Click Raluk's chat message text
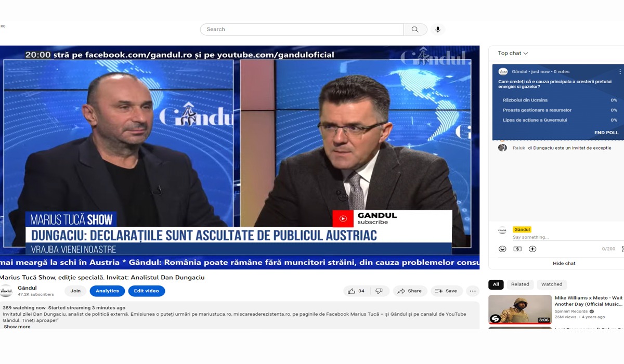This screenshot has height=364, width=624. click(569, 148)
